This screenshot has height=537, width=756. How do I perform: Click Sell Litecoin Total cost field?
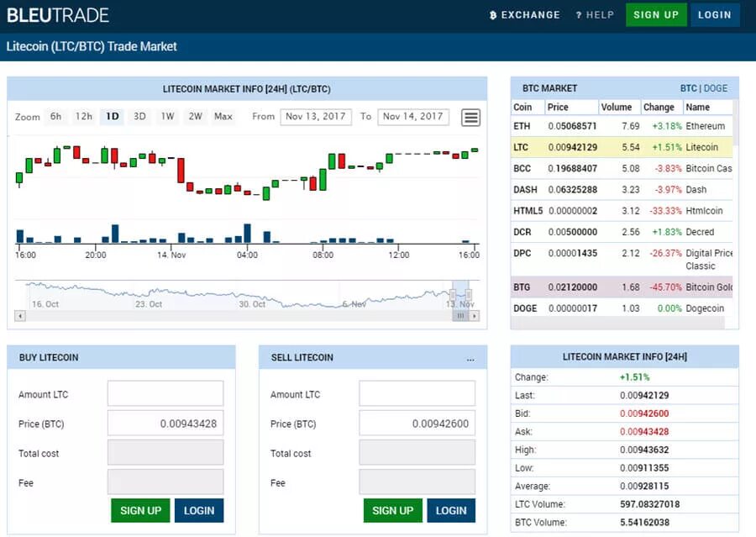417,453
